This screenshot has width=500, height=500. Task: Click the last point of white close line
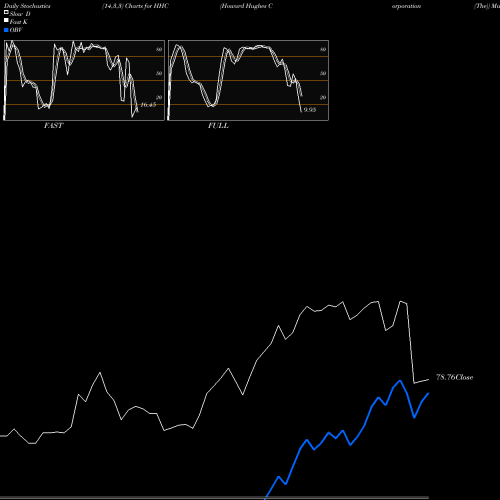click(x=428, y=380)
